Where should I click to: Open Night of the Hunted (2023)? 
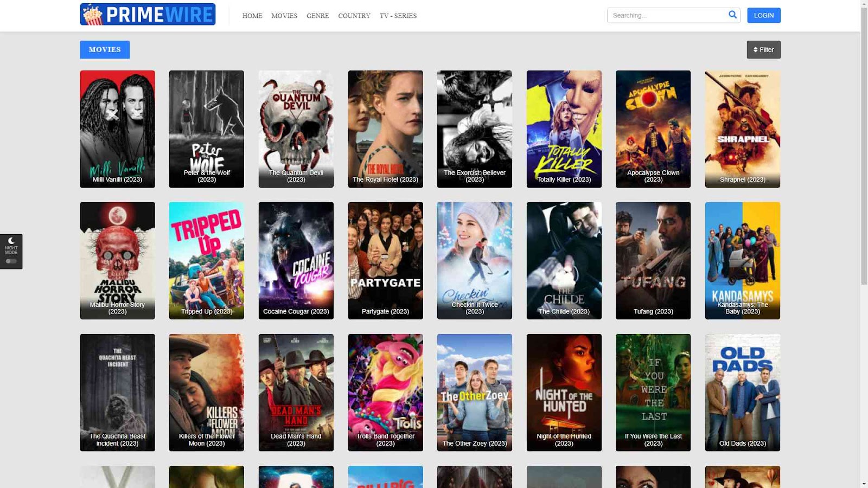click(564, 393)
